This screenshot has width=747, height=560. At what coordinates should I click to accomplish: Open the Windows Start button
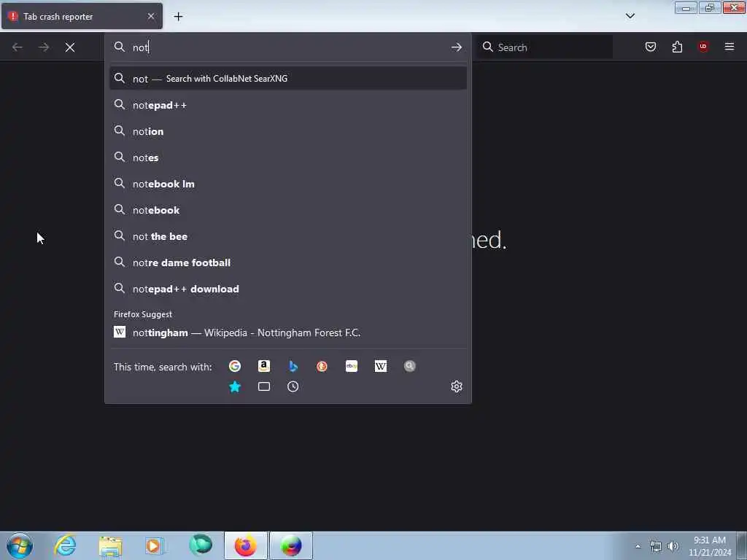[x=20, y=545]
